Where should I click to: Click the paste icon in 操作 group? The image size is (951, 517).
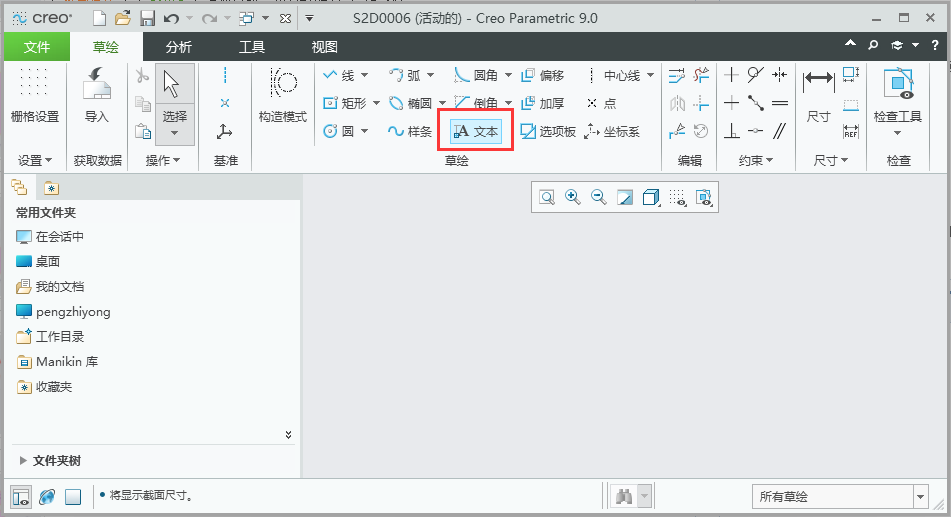pos(143,131)
